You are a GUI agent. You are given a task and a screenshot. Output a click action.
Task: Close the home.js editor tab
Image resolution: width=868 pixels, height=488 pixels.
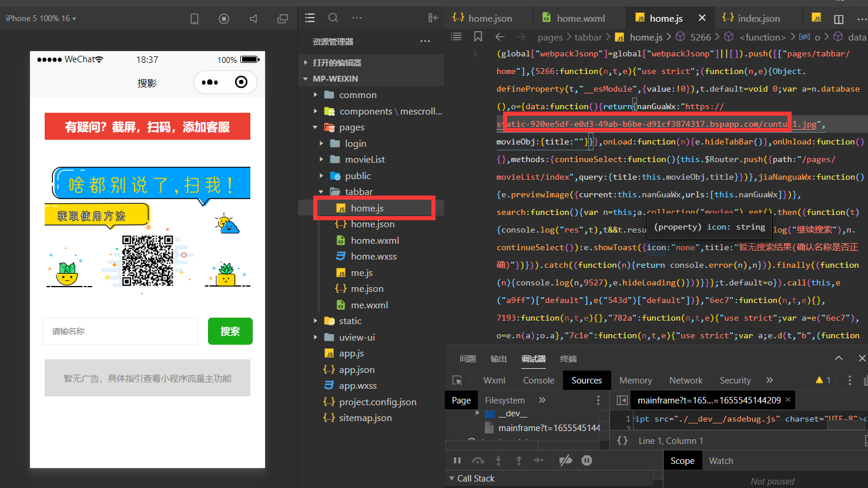(702, 18)
